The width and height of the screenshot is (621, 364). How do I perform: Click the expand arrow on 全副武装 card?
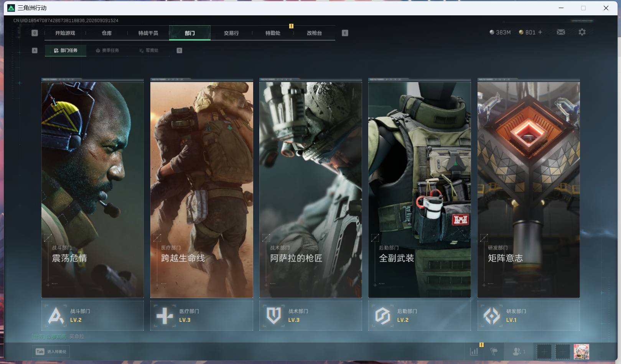[x=375, y=238]
